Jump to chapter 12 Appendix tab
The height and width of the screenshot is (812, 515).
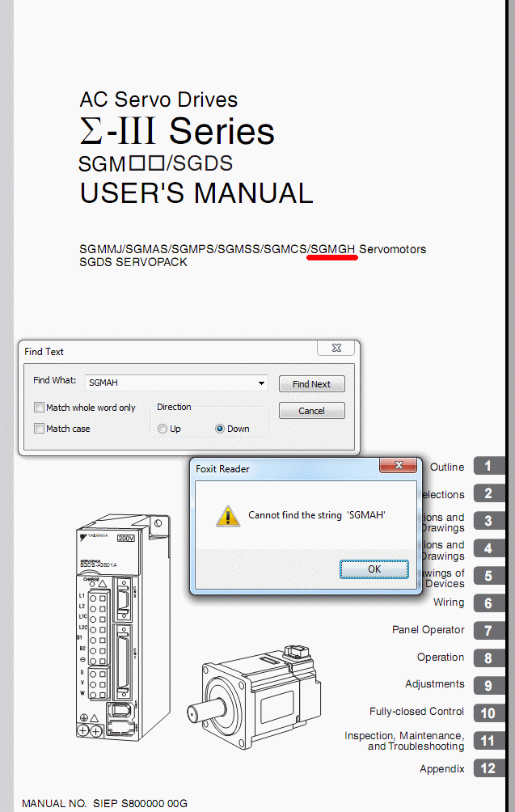[488, 768]
